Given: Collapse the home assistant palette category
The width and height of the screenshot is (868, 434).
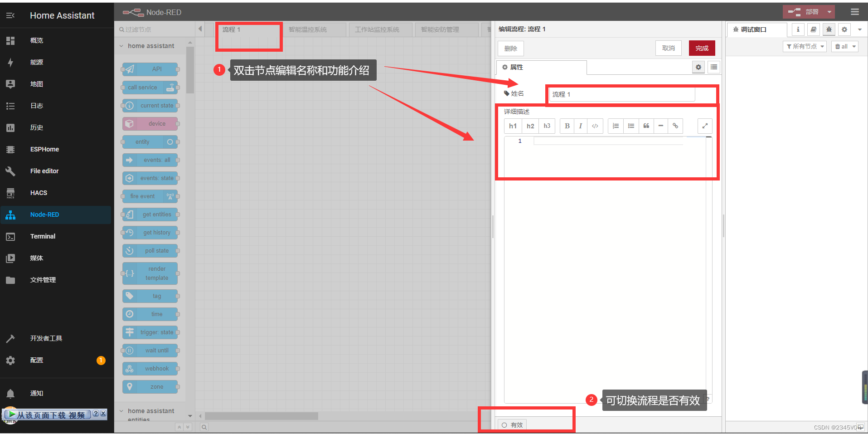Looking at the screenshot, I should (121, 46).
